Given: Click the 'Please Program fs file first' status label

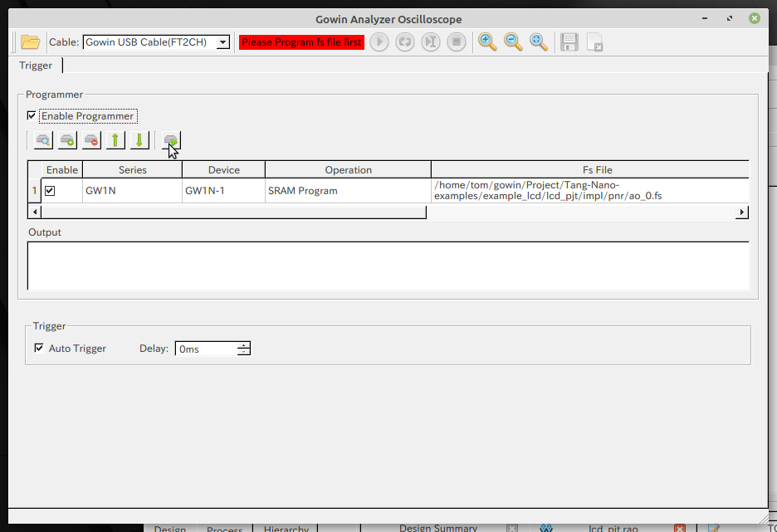Looking at the screenshot, I should [301, 42].
